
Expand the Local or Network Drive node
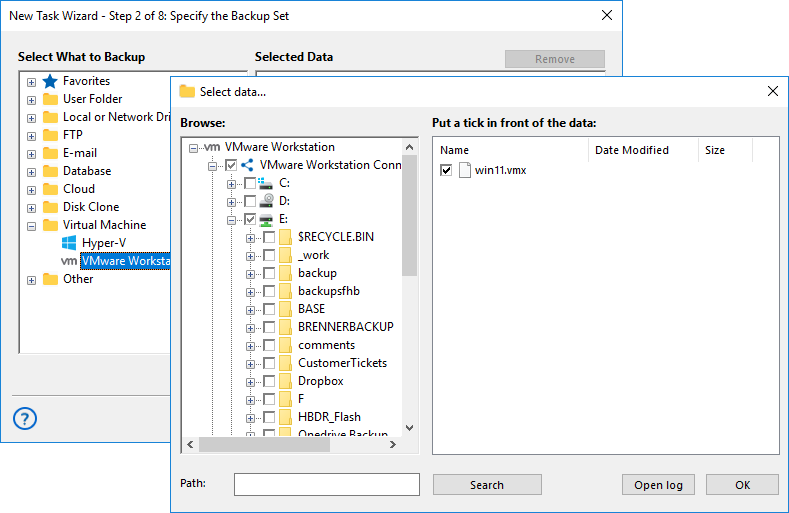(32, 118)
